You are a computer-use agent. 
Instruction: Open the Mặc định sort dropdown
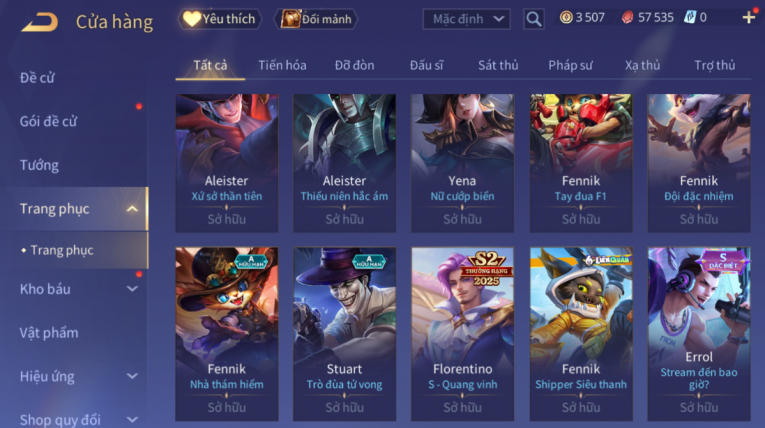(466, 19)
